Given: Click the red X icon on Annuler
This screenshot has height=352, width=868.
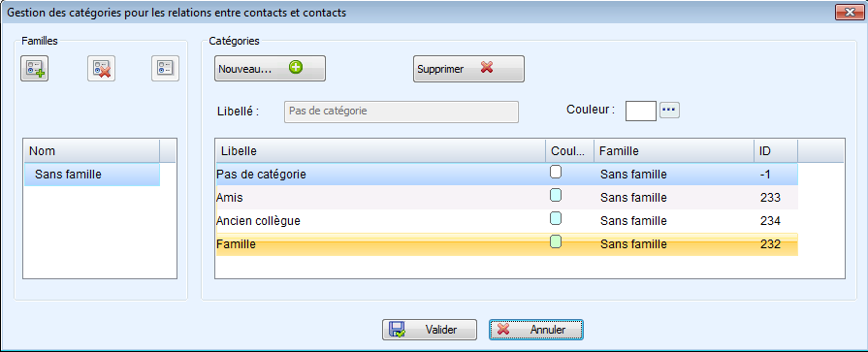Looking at the screenshot, I should pyautogui.click(x=503, y=330).
